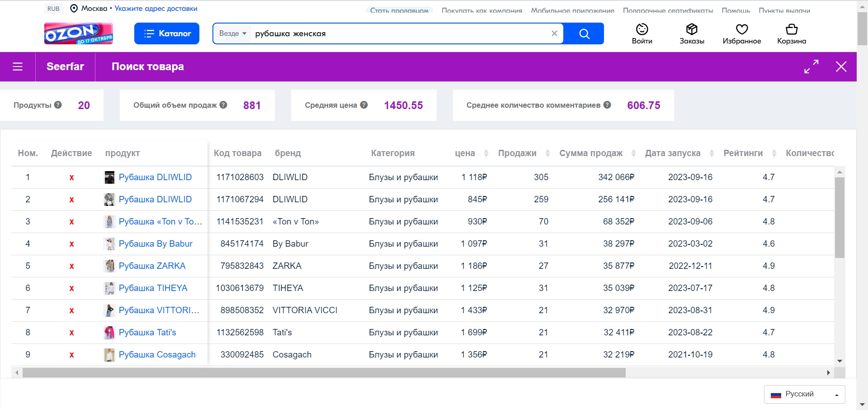
Task: Click thumbnail of row 1 Рубашка DLIWLID
Action: click(109, 177)
